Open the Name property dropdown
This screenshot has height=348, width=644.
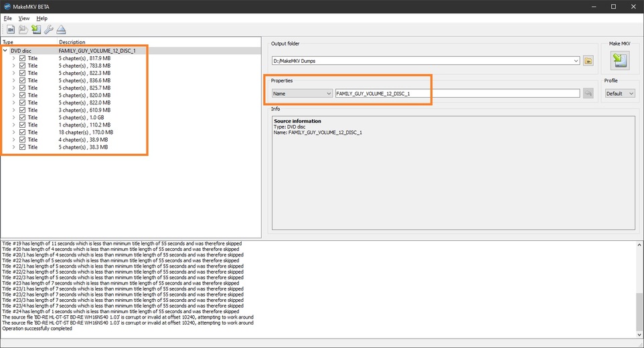[x=302, y=94]
